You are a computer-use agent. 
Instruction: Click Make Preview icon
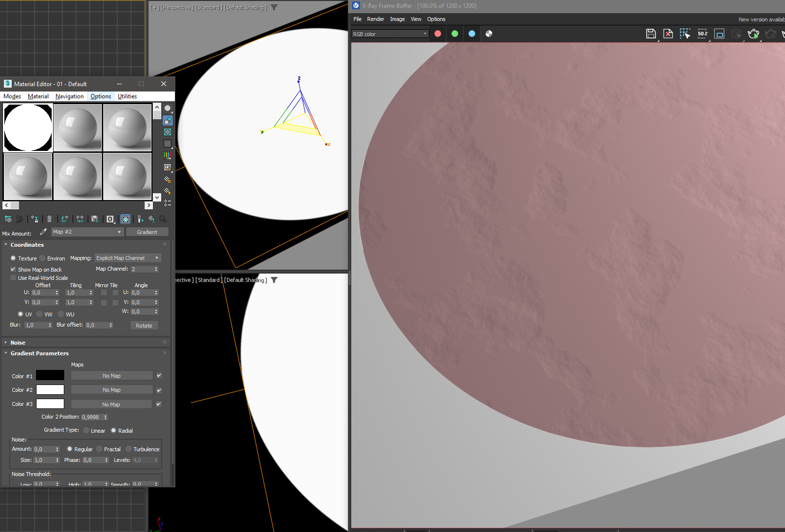pos(168,167)
